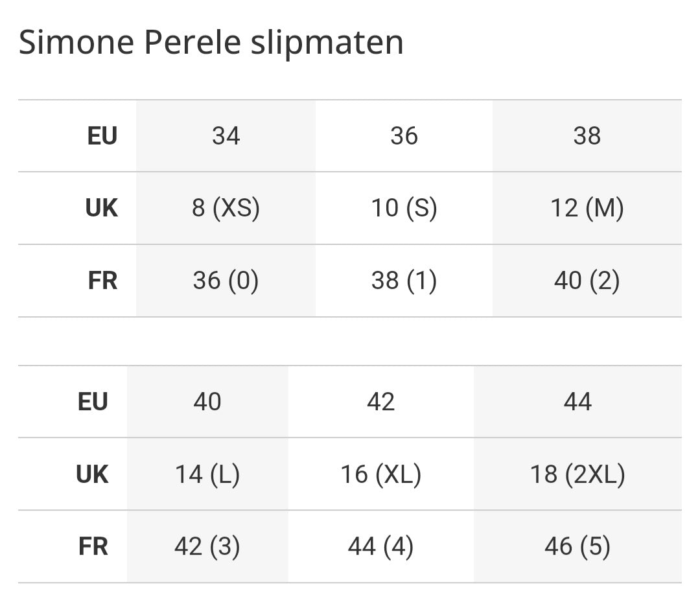Choose FR size 44 (4) cell
Screen dimensions: 700x615
(x=380, y=548)
